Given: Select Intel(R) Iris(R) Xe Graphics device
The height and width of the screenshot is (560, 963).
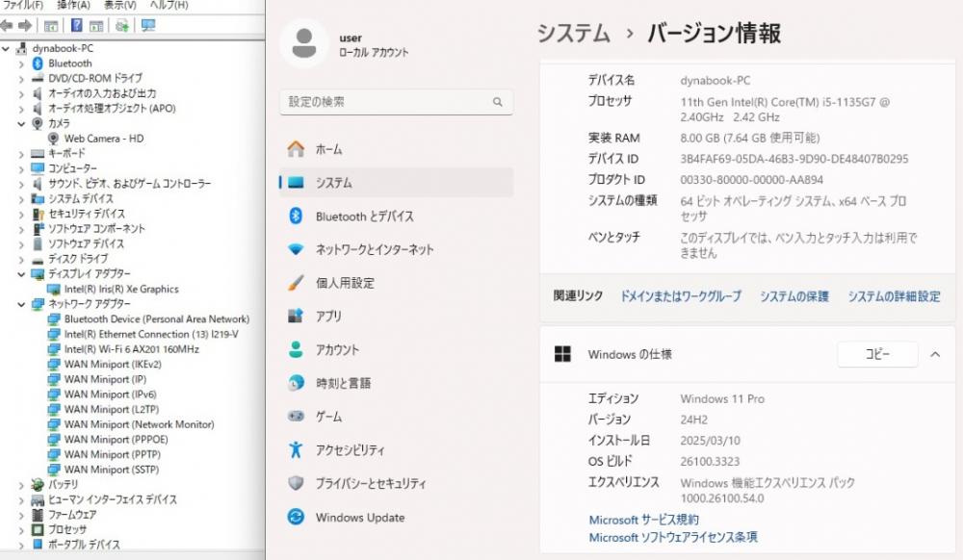Looking at the screenshot, I should coord(121,289).
